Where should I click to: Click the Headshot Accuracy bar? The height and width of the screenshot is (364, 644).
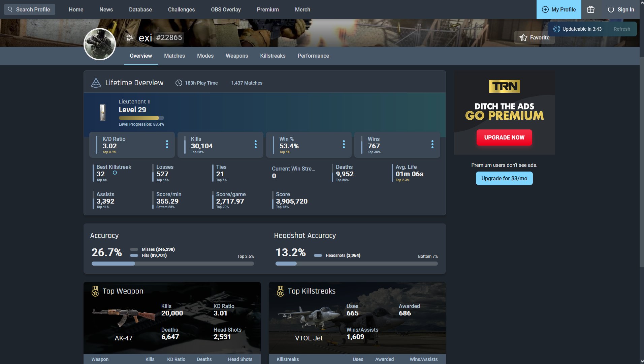[357, 264]
